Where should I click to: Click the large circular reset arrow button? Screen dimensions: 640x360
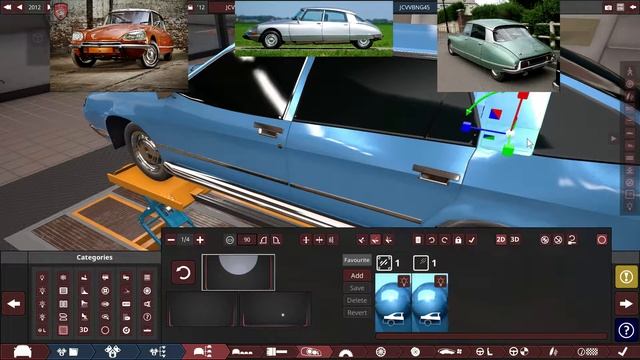click(183, 272)
